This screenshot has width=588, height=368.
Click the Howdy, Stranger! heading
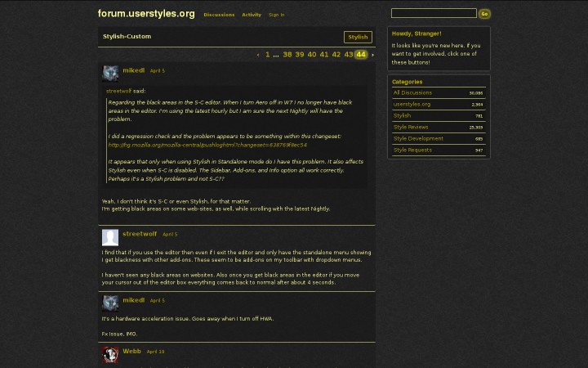click(x=416, y=34)
